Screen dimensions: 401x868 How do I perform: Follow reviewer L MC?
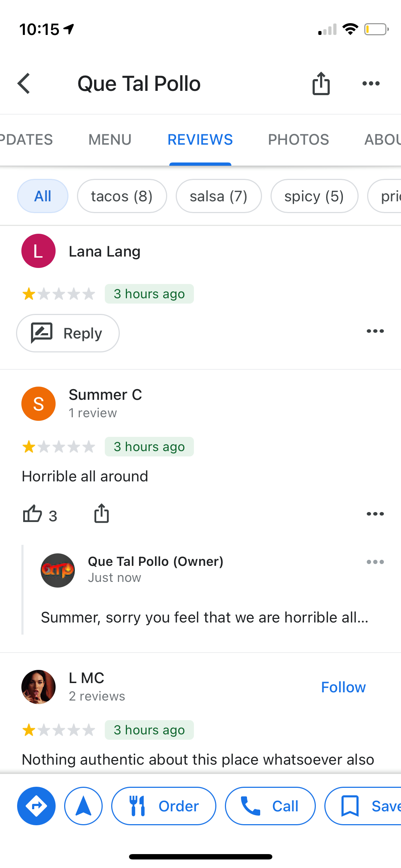pos(343,687)
